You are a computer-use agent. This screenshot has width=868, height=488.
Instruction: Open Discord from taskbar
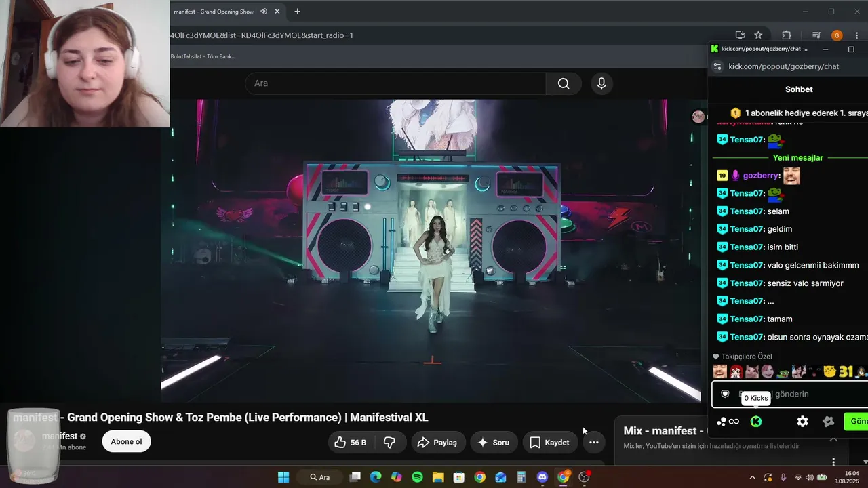542,477
